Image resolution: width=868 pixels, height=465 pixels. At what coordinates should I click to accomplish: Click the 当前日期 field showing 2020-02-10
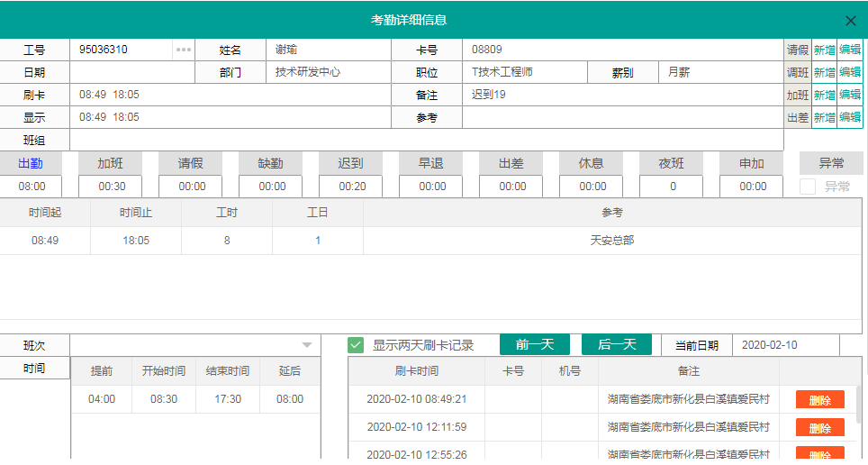785,345
